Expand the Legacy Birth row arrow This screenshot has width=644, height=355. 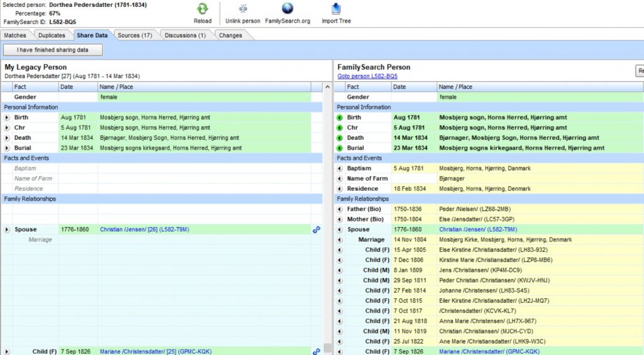(7, 118)
